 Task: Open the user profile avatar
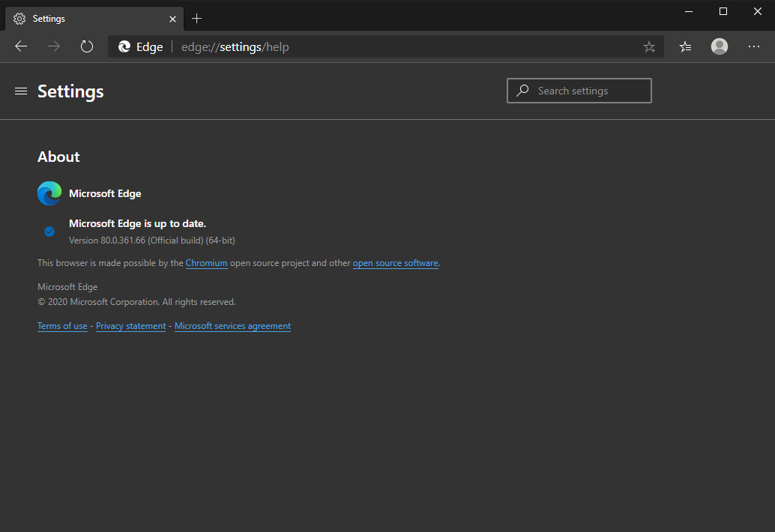click(719, 46)
